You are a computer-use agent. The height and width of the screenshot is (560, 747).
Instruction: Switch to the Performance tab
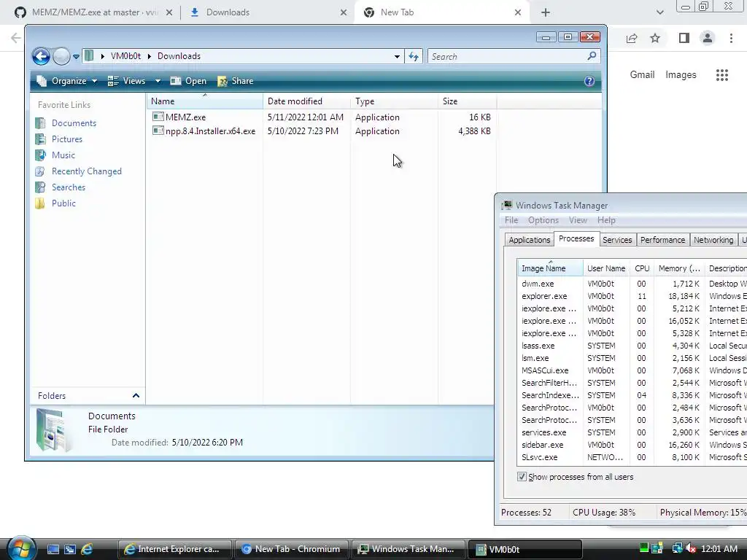click(x=662, y=240)
